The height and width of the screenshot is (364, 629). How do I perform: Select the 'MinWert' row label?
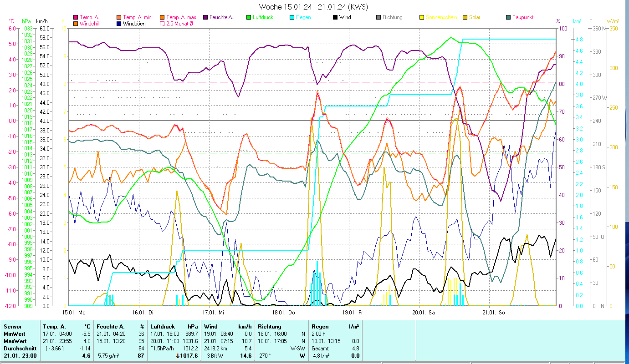pos(14,334)
